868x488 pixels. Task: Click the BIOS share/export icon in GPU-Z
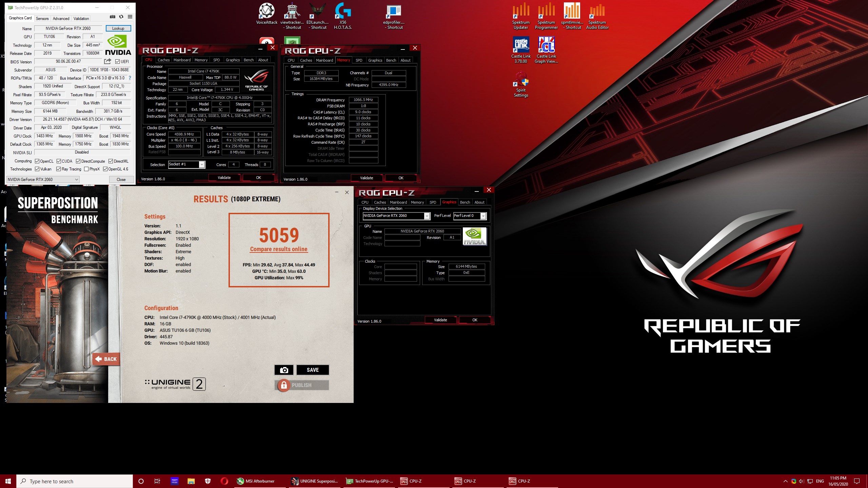[x=107, y=61]
